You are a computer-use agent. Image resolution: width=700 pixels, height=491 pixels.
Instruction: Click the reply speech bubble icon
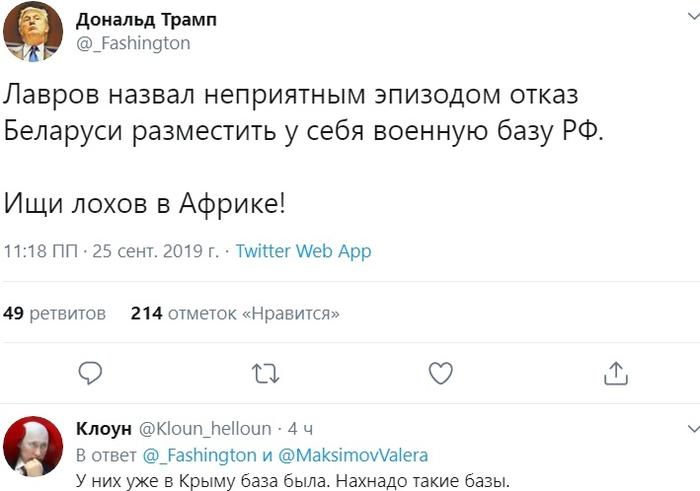pos(91,373)
